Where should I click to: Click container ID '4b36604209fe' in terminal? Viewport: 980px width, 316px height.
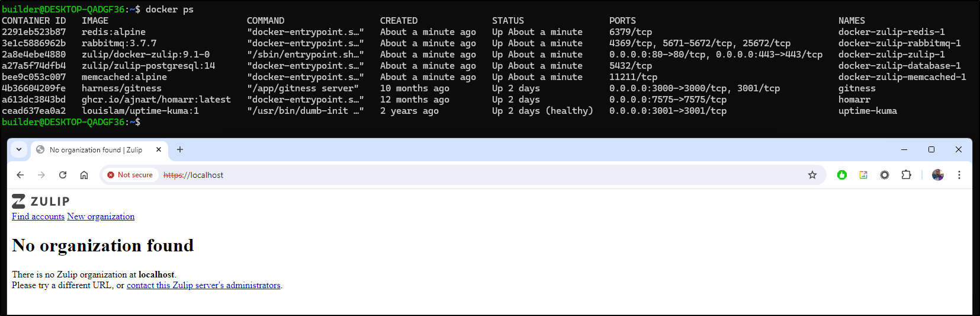[34, 88]
